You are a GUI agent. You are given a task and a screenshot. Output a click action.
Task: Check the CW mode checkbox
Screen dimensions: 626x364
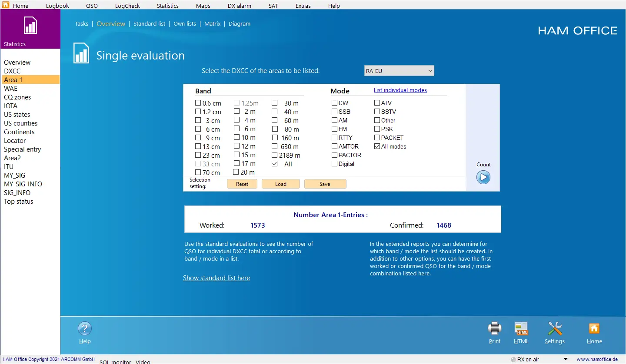334,103
